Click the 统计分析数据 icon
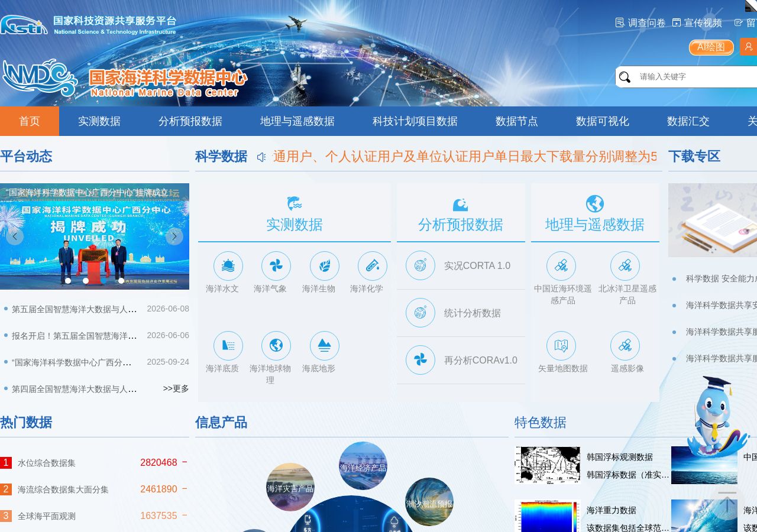757x532 pixels. tap(420, 313)
